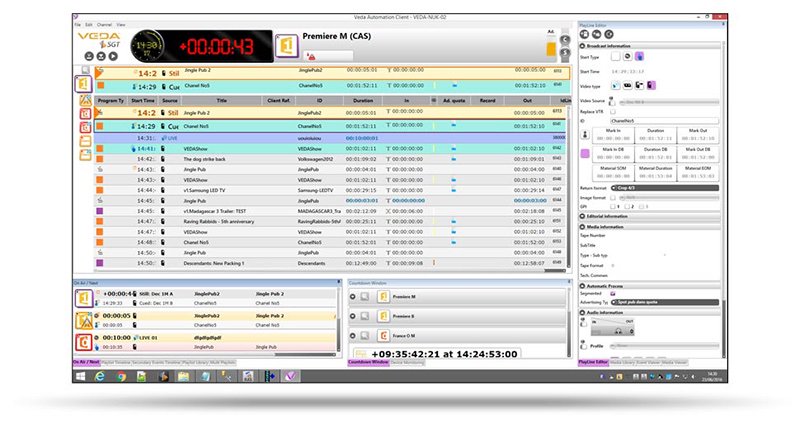
Task: Open Internet Explorer from the Windows taskbar
Action: (x=99, y=376)
